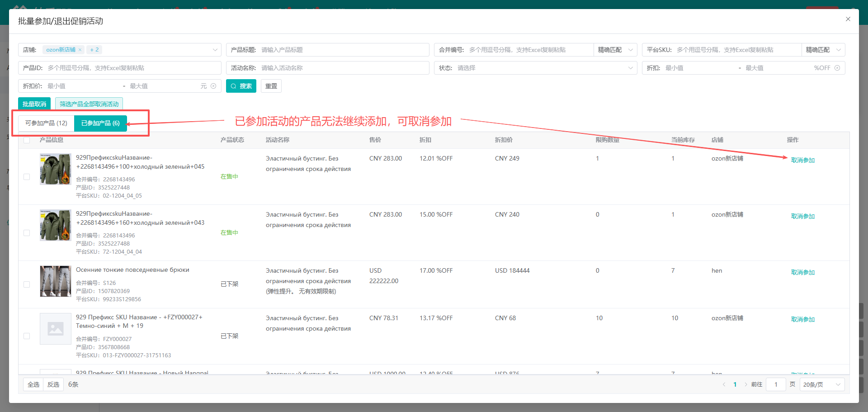The height and width of the screenshot is (412, 868).
Task: Open the placeholder image for FZY000027 product
Action: pyautogui.click(x=55, y=329)
